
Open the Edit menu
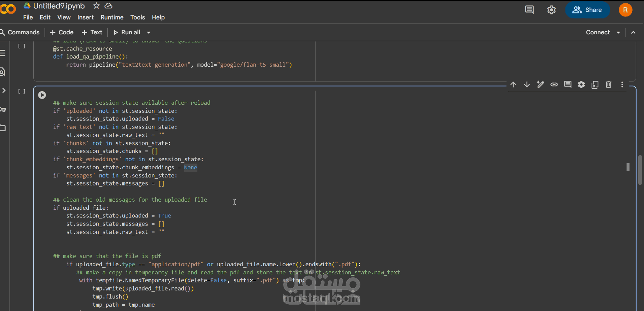45,17
